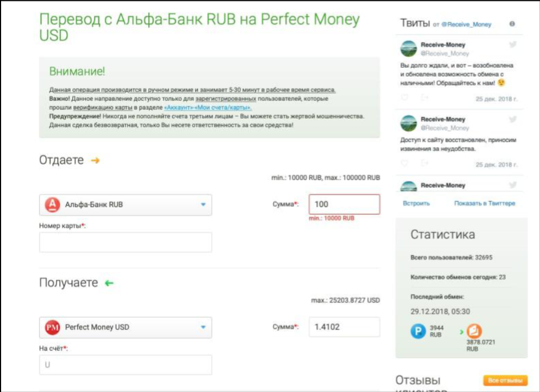Click the blue P currency icon in statistics
The height and width of the screenshot is (392, 540).
[418, 331]
